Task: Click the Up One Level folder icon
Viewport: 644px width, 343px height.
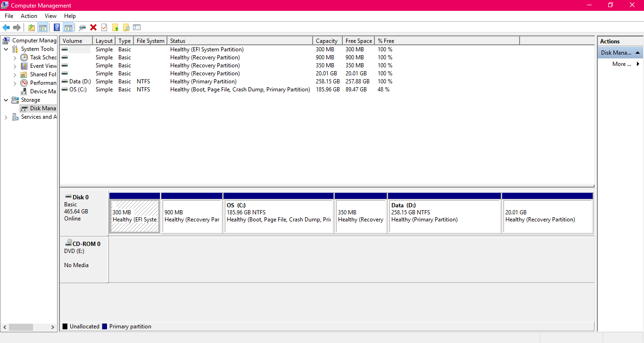Action: point(32,27)
